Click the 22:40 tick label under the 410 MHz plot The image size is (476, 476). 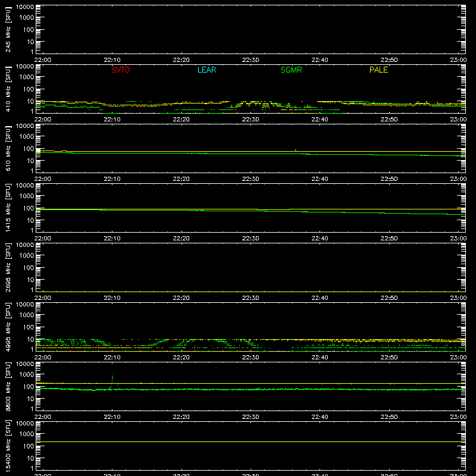(x=320, y=120)
